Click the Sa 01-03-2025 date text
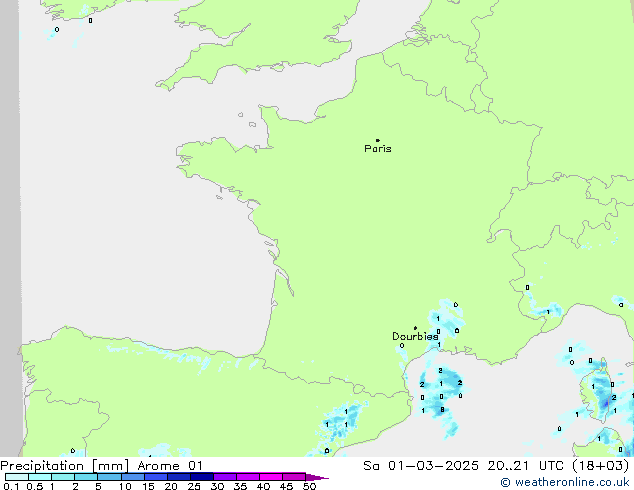The image size is (634, 490). (x=421, y=466)
